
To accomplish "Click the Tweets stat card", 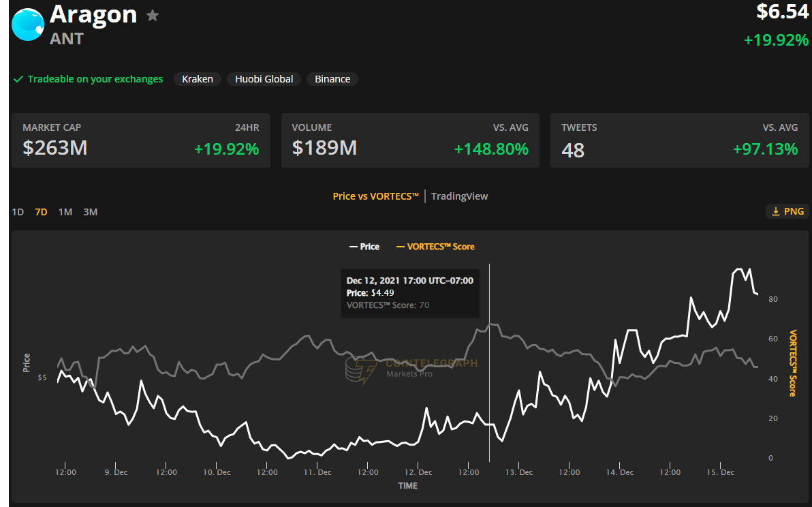I will 679,140.
